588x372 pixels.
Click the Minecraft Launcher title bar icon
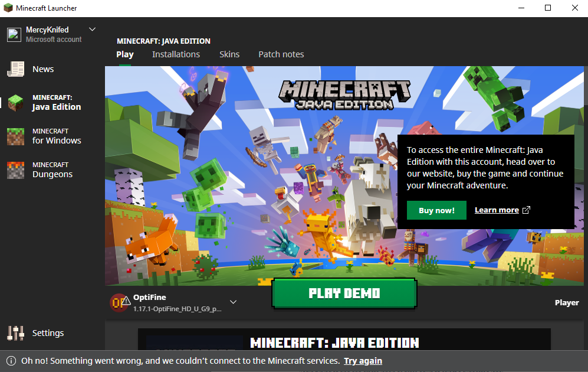(8, 8)
